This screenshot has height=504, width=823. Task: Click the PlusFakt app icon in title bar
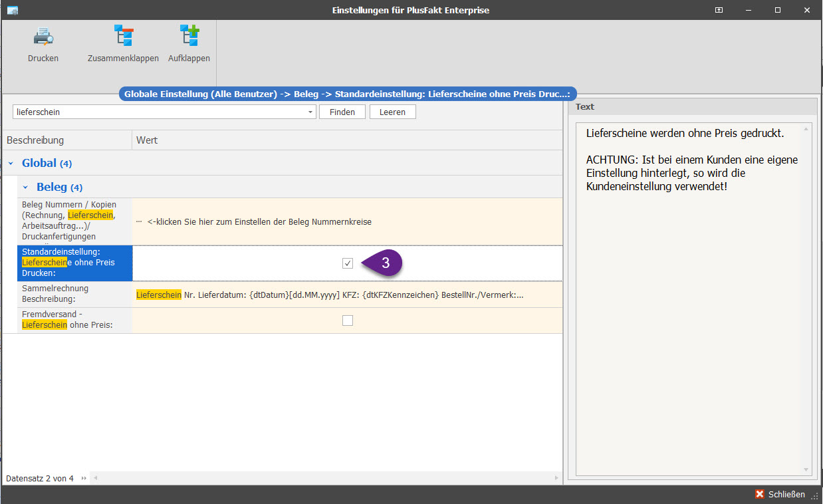pyautogui.click(x=12, y=10)
